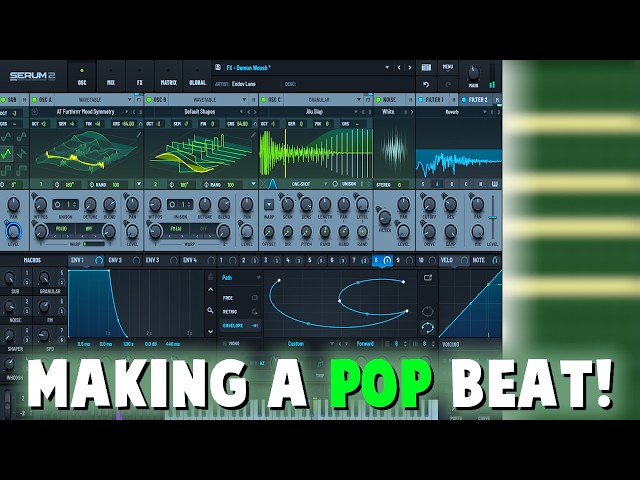Screen dimensions: 640x480
Task: Click the envelope zoom magnifier icon
Action: (x=210, y=310)
